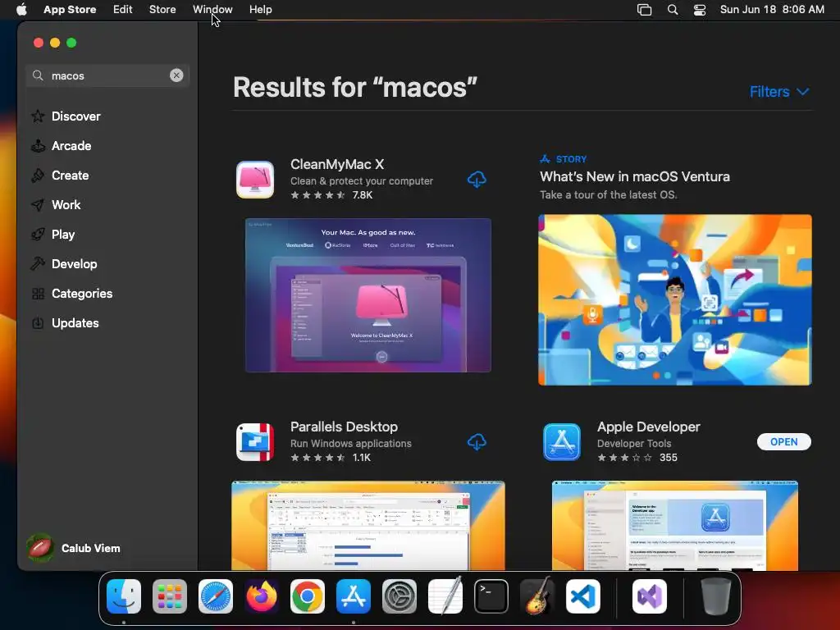Click CleanMyMac X 7.8K star rating
This screenshot has height=630, width=840.
(x=331, y=195)
